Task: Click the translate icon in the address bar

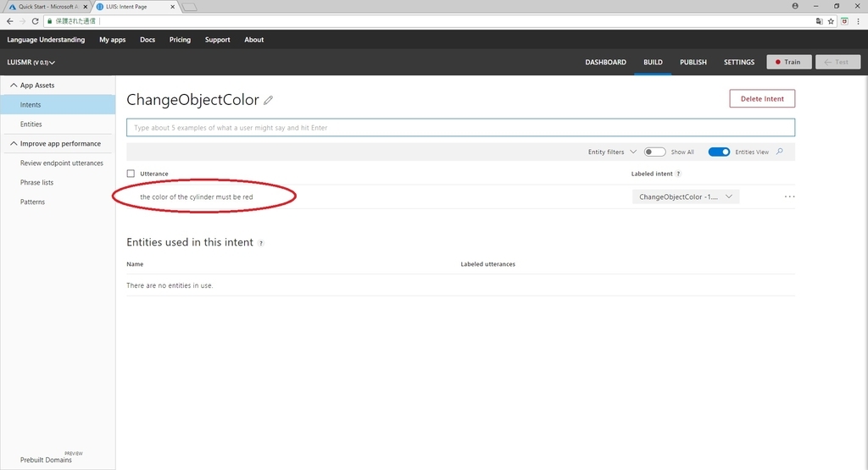Action: click(820, 21)
